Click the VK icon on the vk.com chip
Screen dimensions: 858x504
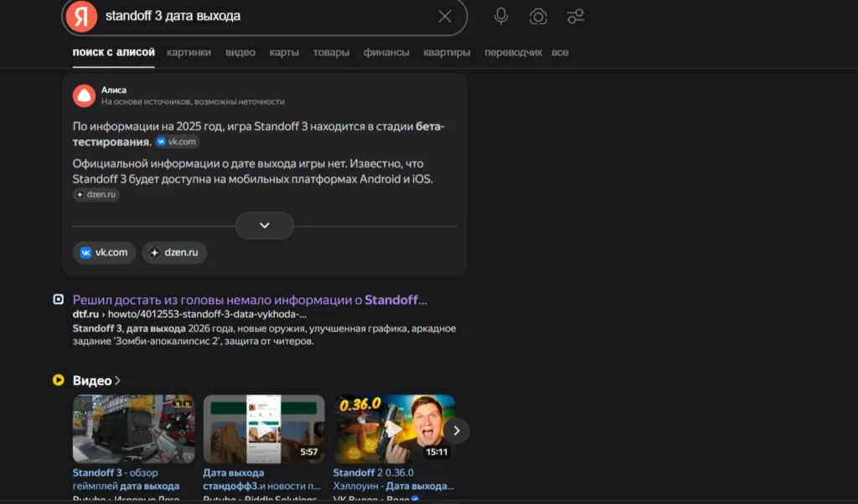85,252
